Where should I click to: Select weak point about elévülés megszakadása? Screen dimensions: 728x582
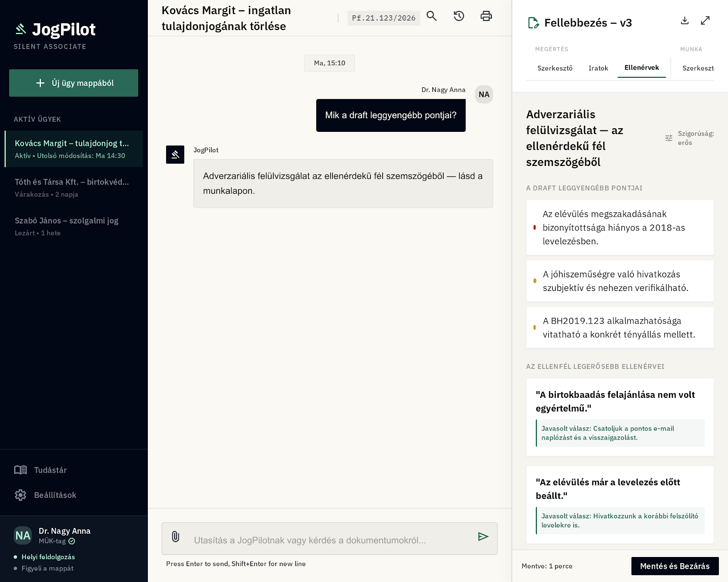click(620, 227)
